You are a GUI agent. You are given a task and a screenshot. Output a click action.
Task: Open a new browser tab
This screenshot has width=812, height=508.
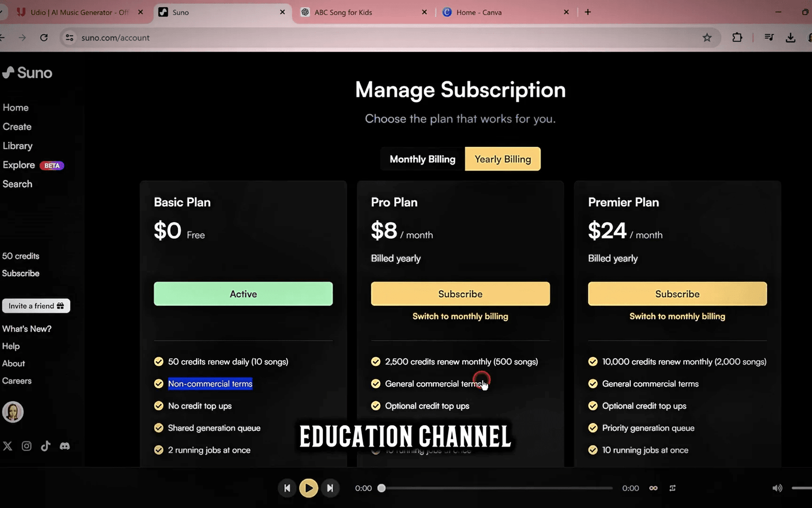click(x=588, y=12)
